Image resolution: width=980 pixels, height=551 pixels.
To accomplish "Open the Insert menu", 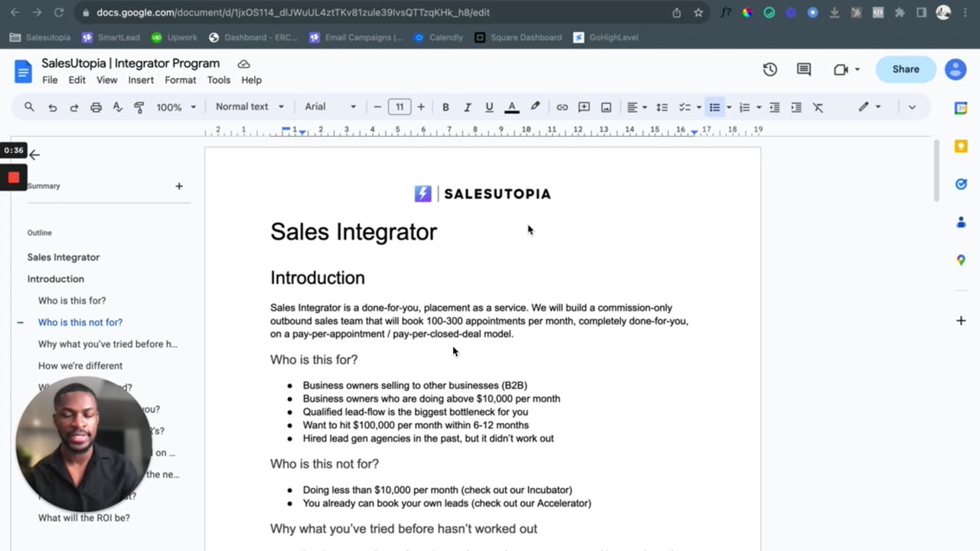I will click(x=141, y=80).
